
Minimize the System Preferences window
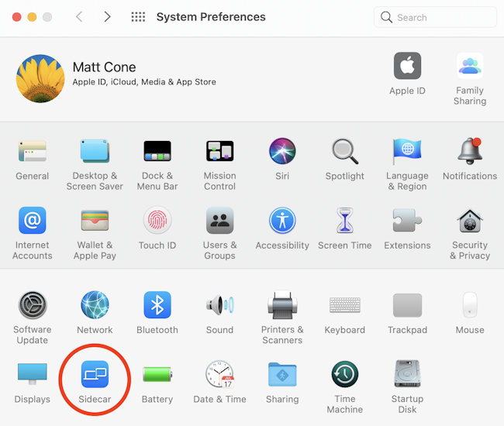32,17
